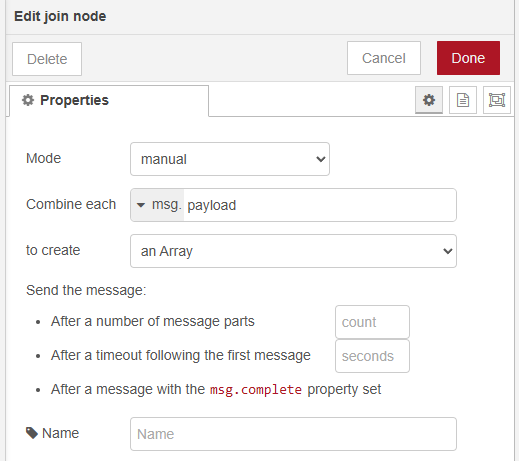Expand the 'to create' an Array dropdown
519x461 pixels.
tap(293, 251)
